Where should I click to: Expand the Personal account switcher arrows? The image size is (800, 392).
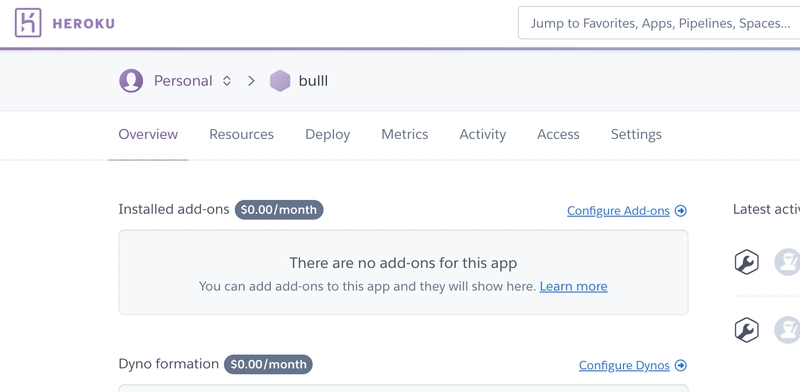tap(227, 81)
